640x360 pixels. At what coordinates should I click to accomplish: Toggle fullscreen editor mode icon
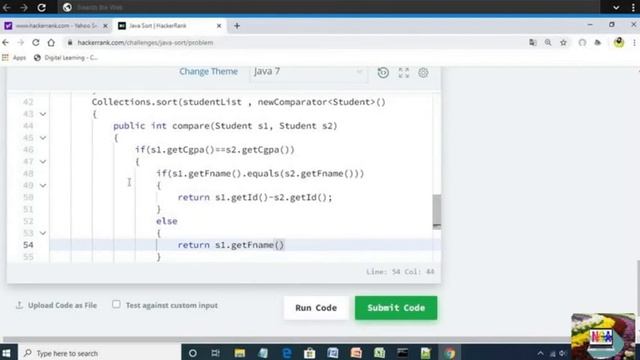click(404, 73)
